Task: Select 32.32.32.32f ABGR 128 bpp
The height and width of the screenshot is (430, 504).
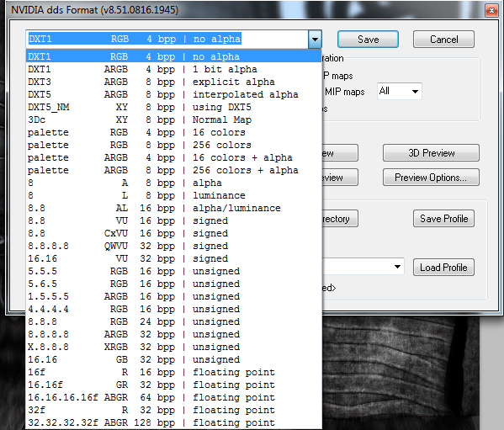Action: (x=173, y=422)
